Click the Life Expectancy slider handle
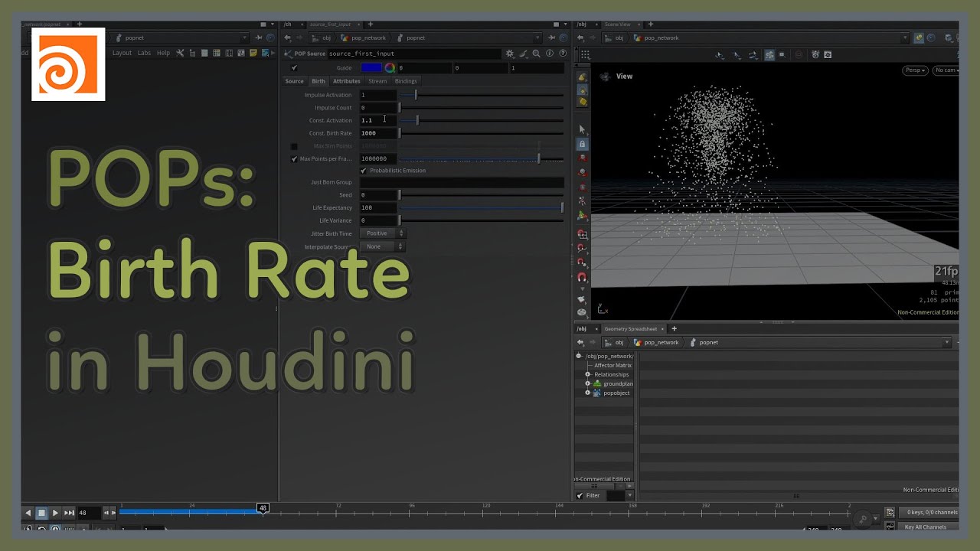The height and width of the screenshot is (551, 980). [x=563, y=207]
